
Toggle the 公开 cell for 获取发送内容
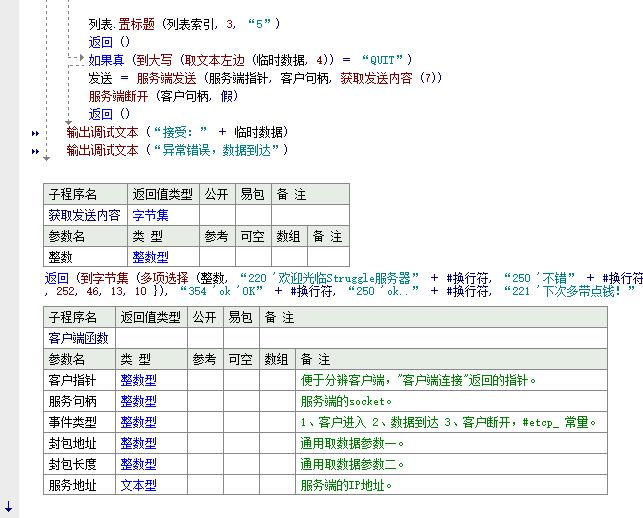(217, 215)
